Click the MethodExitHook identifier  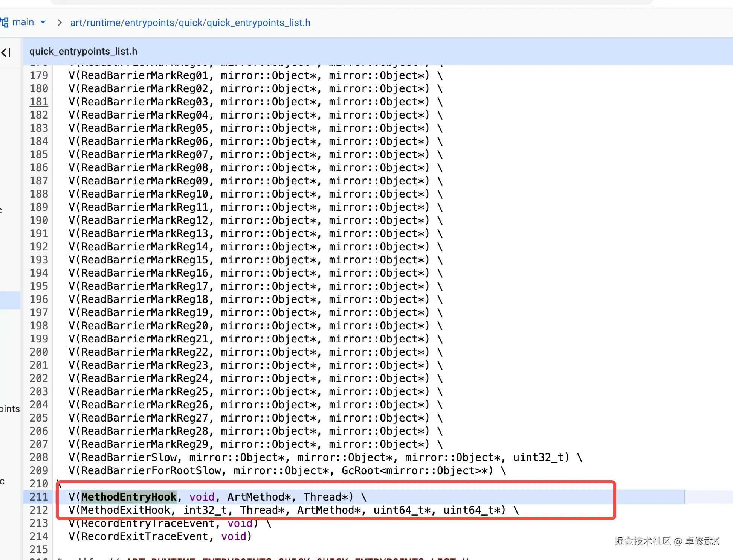pos(126,510)
